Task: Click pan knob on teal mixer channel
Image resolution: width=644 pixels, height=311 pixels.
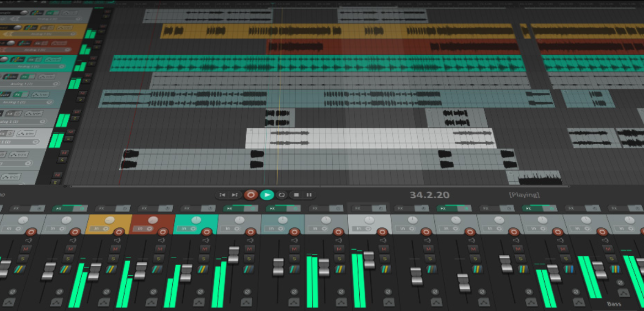Action: [196, 220]
